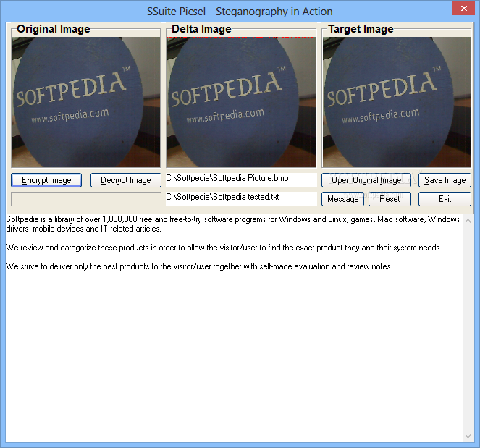Click the 'We review and categorize' paragraph
480x448 pixels.
224,248
